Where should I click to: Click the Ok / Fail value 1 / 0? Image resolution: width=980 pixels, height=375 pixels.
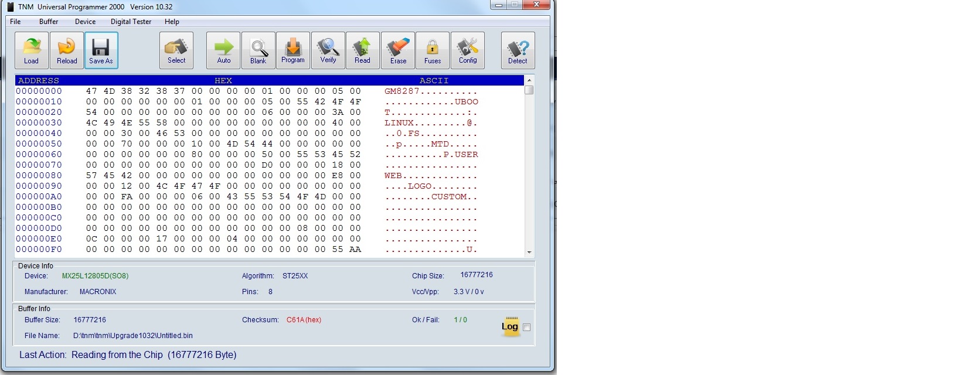[460, 320]
